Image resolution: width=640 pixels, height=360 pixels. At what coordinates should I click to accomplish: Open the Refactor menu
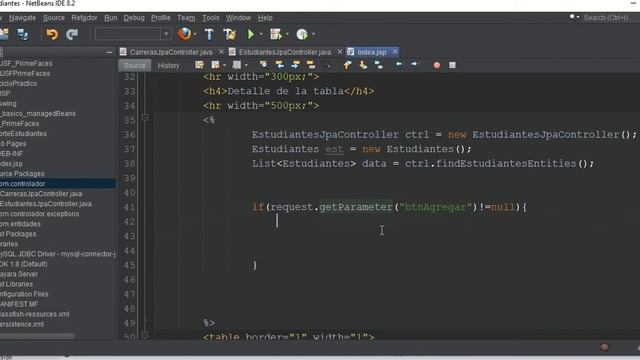(x=84, y=18)
